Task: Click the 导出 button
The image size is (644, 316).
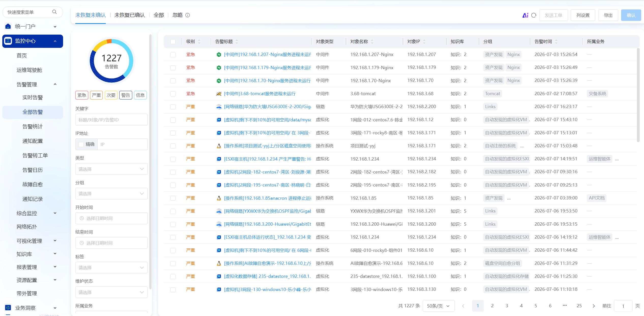Action: pyautogui.click(x=608, y=15)
